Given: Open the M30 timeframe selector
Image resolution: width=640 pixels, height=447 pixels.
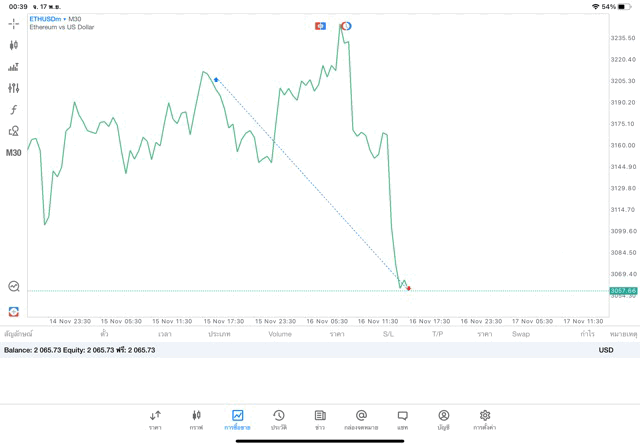Looking at the screenshot, I should coord(13,153).
